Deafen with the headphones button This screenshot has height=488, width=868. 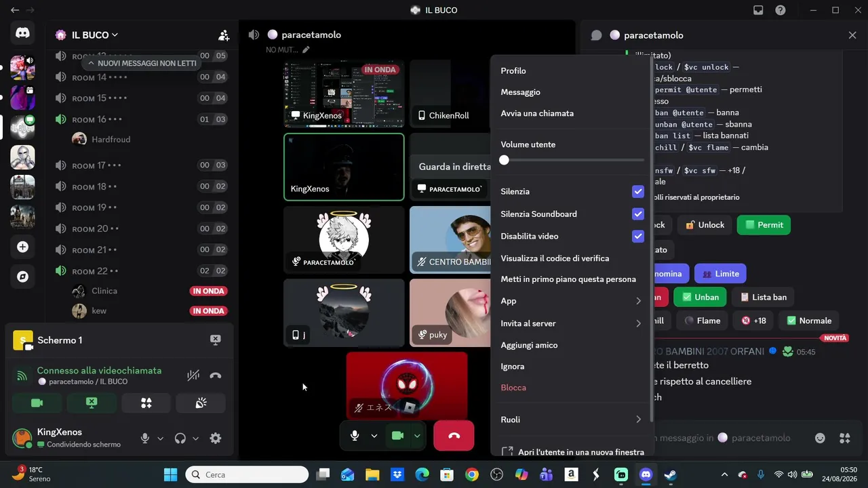coord(180,439)
